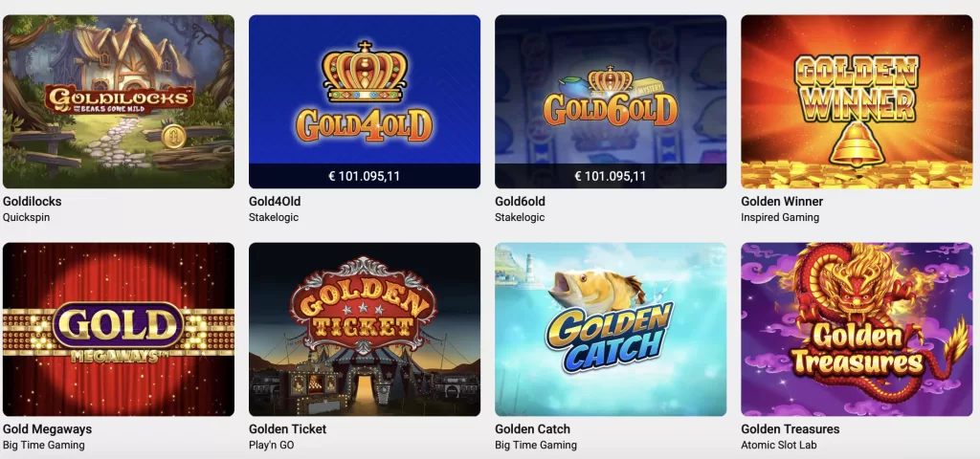This screenshot has width=980, height=459.
Task: Launch the Golden Catch fish thumbnail
Action: tap(611, 329)
